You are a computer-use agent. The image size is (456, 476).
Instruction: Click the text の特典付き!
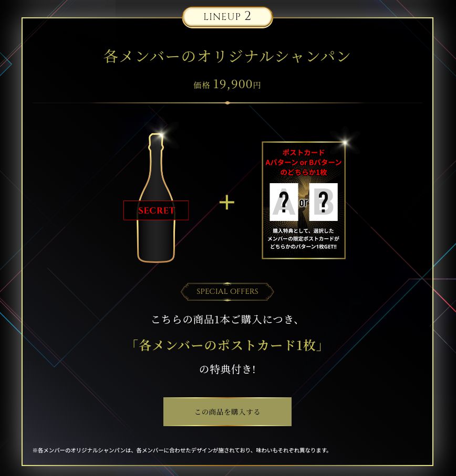pyautogui.click(x=227, y=369)
